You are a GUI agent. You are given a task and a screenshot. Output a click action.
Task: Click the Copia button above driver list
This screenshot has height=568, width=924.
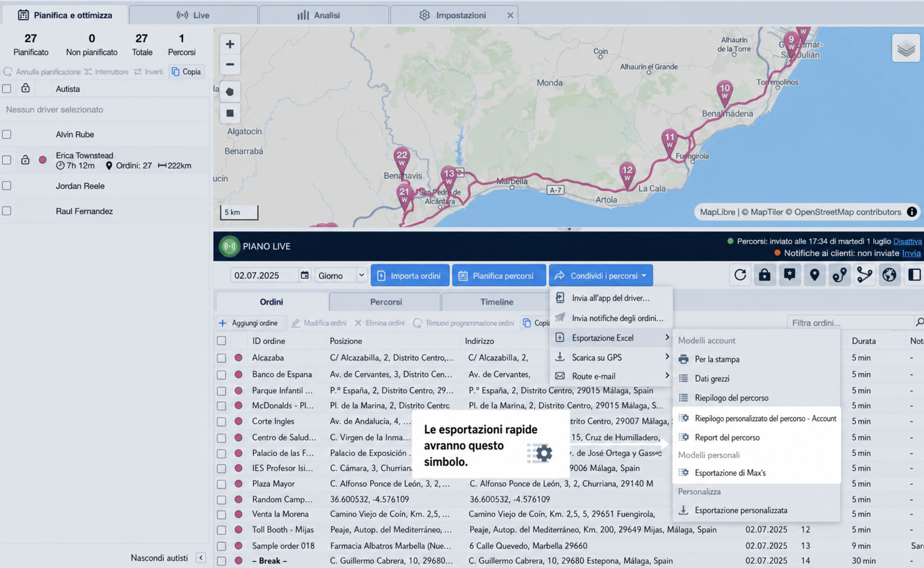click(187, 72)
